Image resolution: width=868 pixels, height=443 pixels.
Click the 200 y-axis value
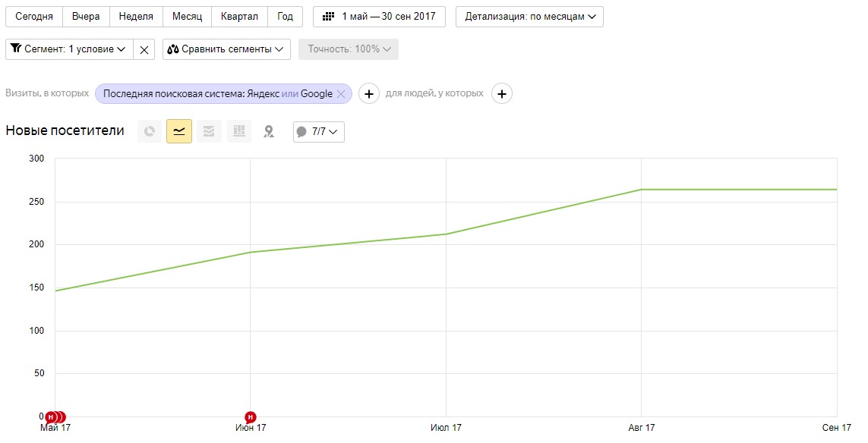pyautogui.click(x=36, y=244)
